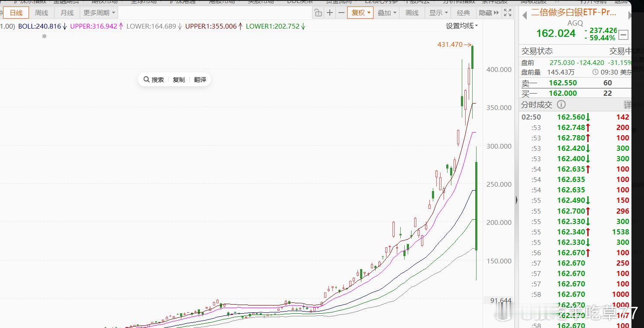
Task: Click the LOWER1:202.752 indicator value
Action: [x=275, y=26]
